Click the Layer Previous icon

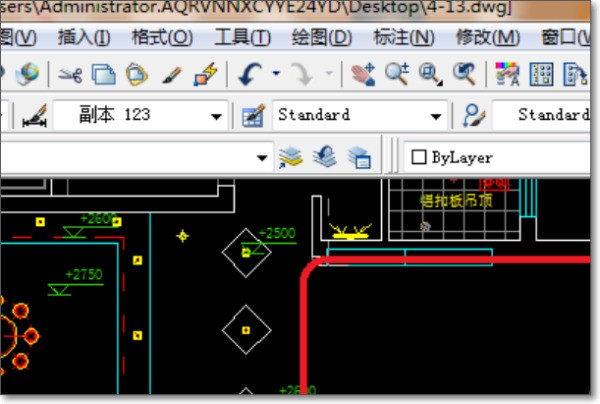(x=324, y=156)
